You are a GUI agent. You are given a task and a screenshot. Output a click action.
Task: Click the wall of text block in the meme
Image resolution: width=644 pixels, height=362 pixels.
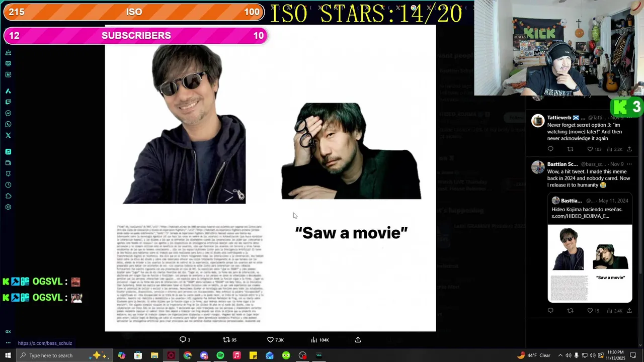190,273
